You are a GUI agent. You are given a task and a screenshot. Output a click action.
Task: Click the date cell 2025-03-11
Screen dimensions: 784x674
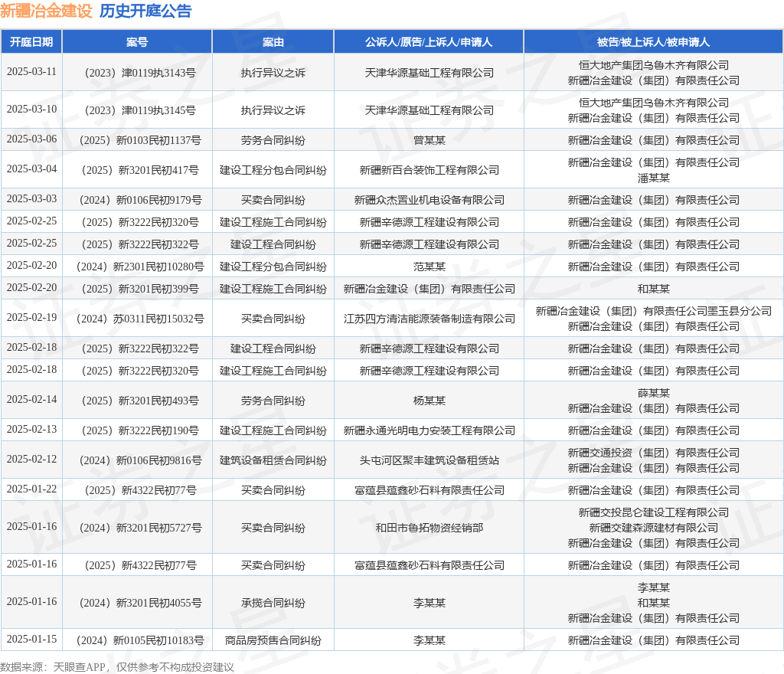point(31,71)
